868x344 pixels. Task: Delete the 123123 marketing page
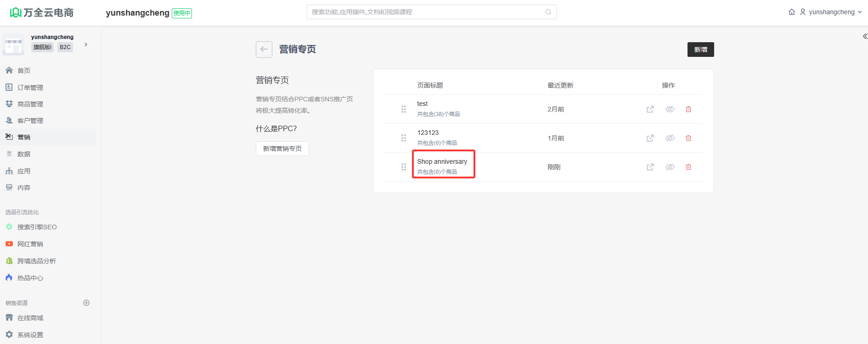[x=688, y=138]
